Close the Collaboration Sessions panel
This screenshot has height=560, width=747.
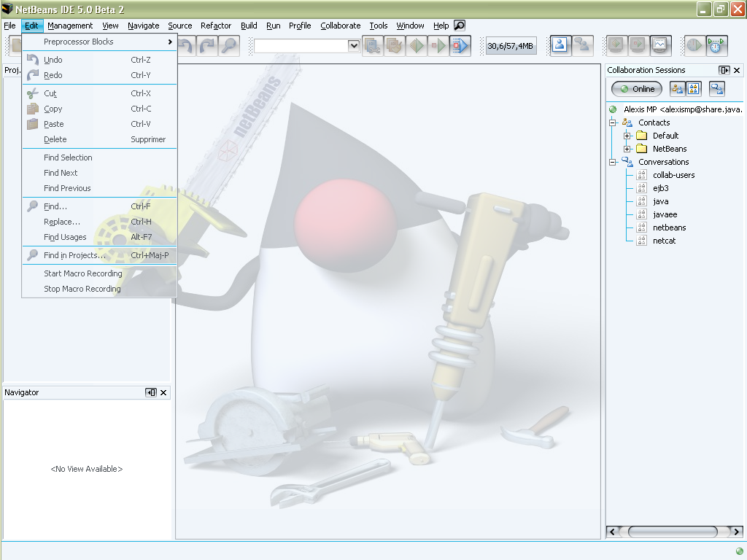737,70
